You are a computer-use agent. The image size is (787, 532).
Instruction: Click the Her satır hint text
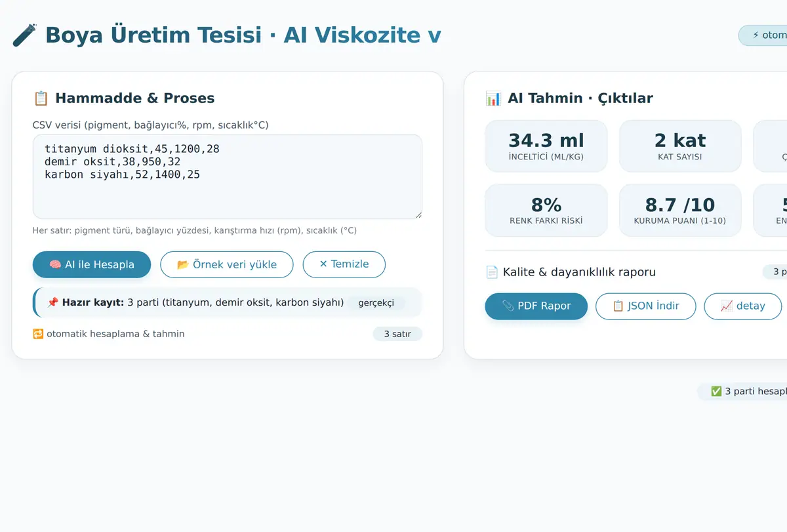(195, 231)
